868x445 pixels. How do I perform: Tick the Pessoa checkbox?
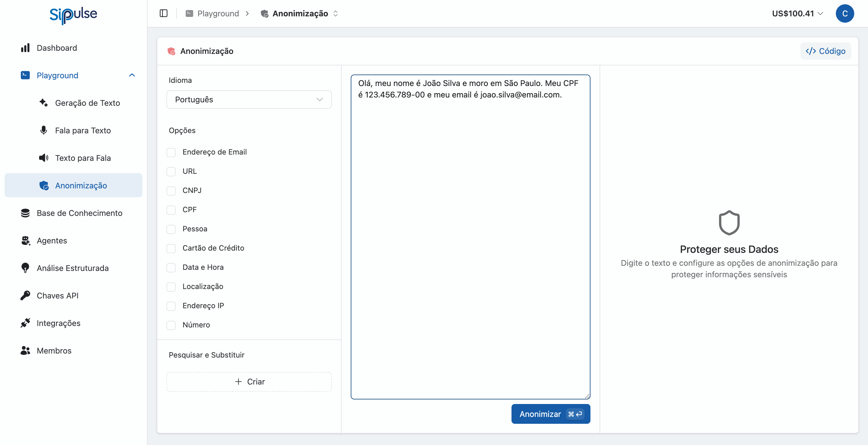coord(171,229)
